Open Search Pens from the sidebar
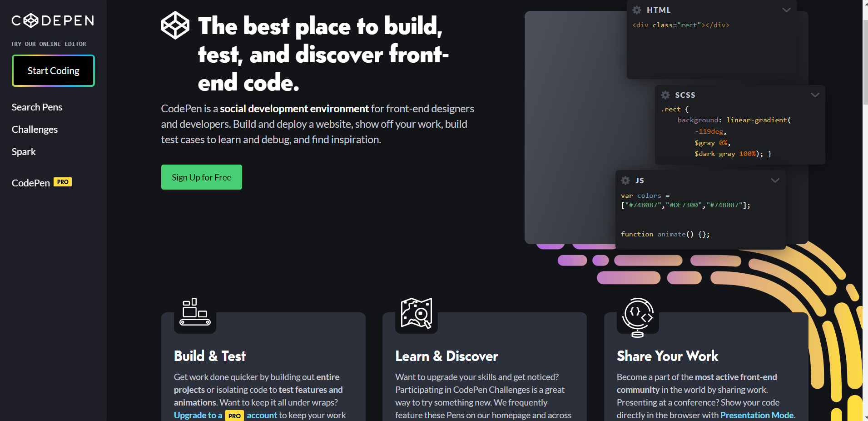 tap(37, 107)
